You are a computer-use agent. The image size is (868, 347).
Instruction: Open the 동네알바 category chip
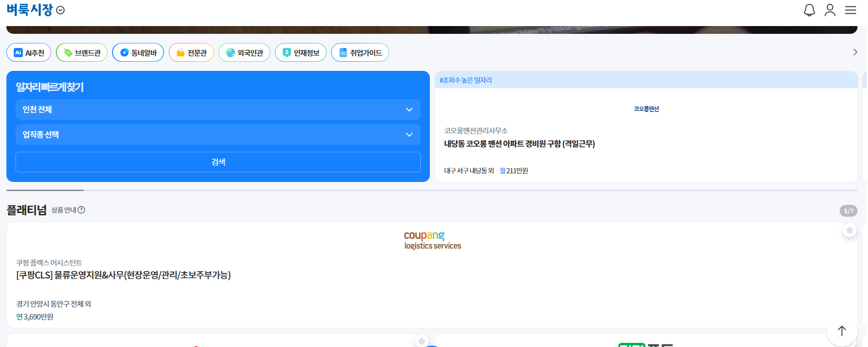(138, 53)
